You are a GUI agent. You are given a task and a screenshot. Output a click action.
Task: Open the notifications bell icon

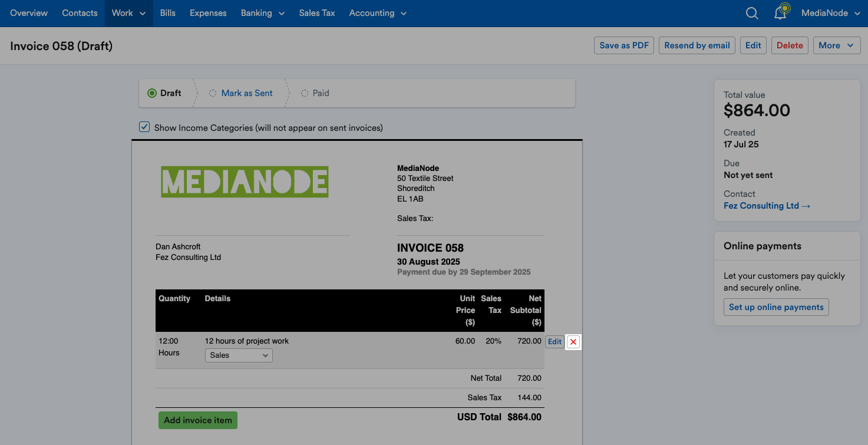[781, 12]
